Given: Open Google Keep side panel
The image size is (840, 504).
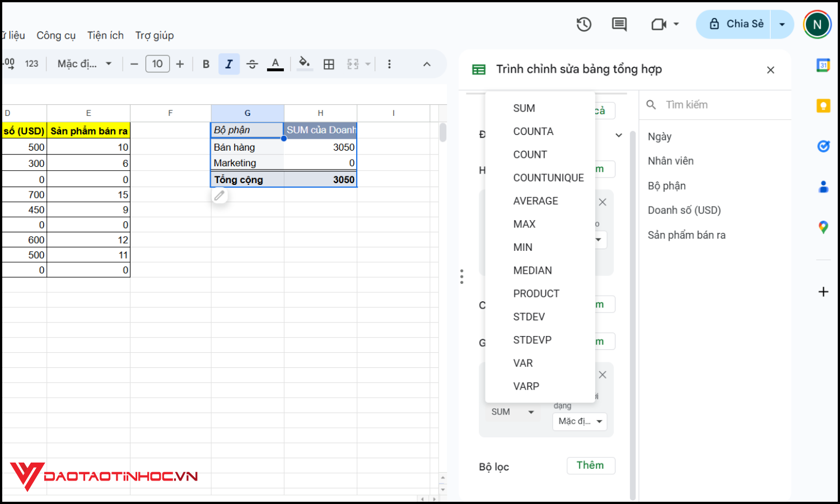Looking at the screenshot, I should (x=823, y=105).
